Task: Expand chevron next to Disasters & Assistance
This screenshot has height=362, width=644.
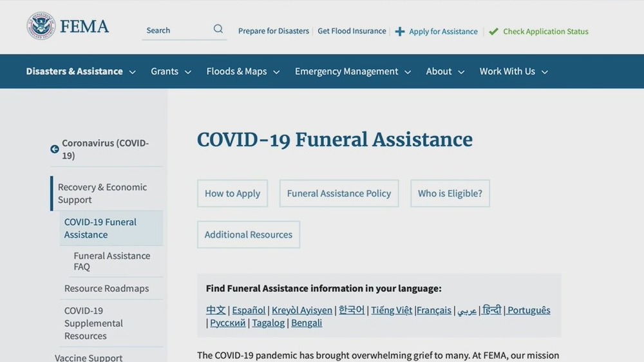Action: [x=132, y=72]
